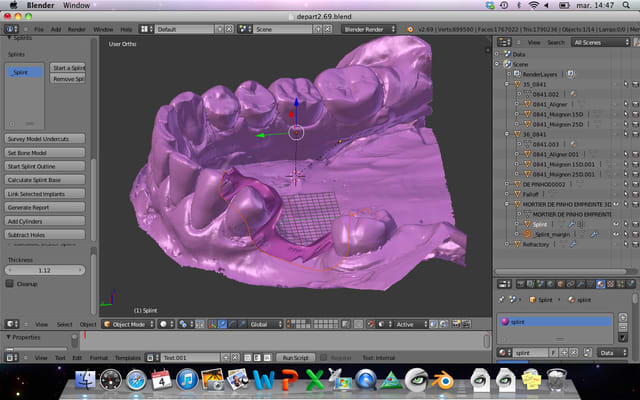The image size is (640, 400).
Task: Collapse the 35_0841 tree node
Action: (x=507, y=84)
